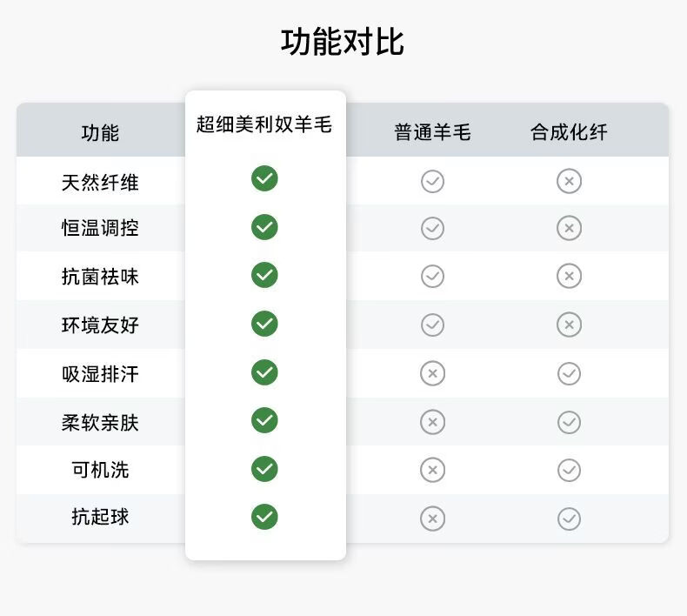Click green check for 环境友好 row
Image resolution: width=687 pixels, height=616 pixels.
[264, 324]
